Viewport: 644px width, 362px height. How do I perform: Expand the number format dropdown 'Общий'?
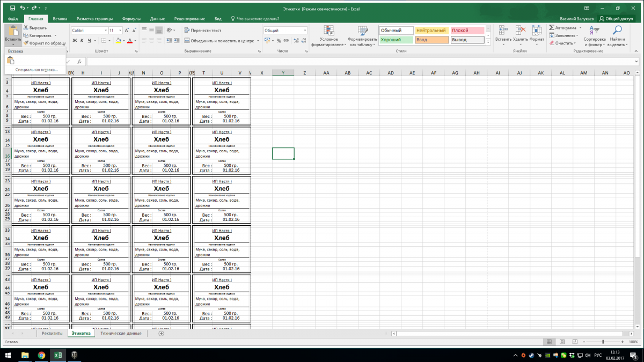pyautogui.click(x=305, y=31)
